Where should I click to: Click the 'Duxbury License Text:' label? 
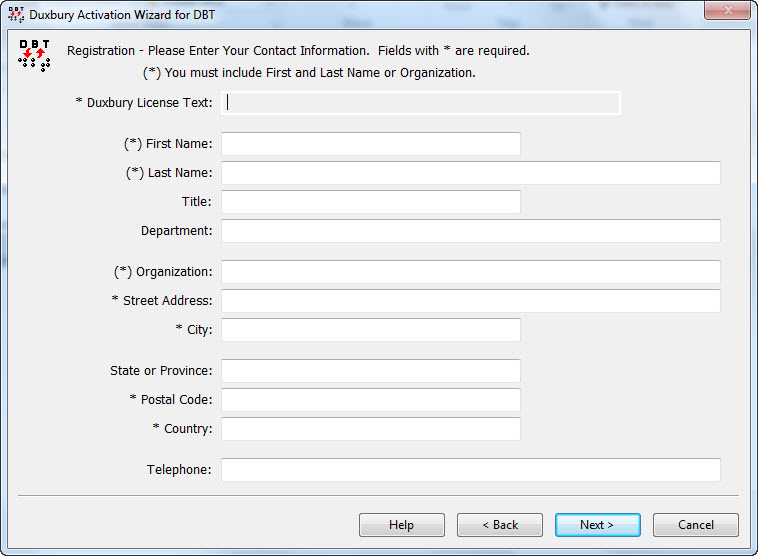click(144, 103)
